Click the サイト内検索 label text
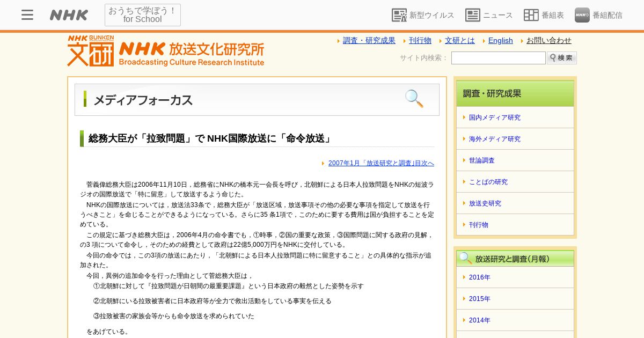 423,58
